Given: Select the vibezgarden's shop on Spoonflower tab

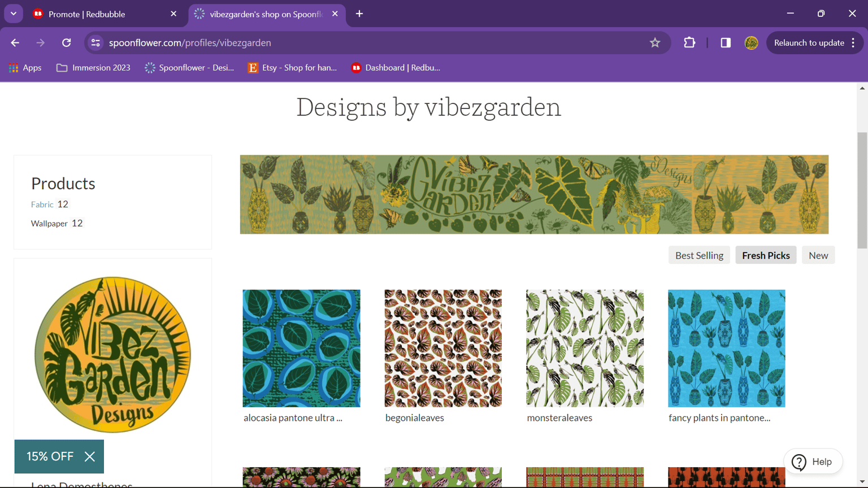Looking at the screenshot, I should (267, 14).
